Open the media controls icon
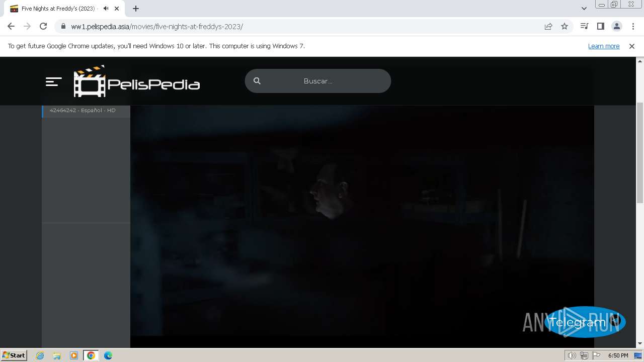This screenshot has width=644, height=362. click(x=584, y=26)
